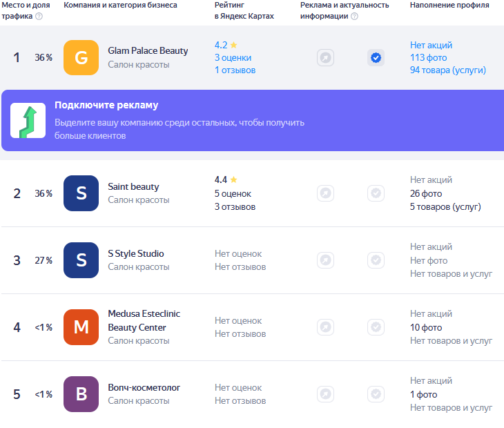The image size is (504, 428).
Task: Click the 'Наполнение профиля' column header
Action: [x=449, y=5]
